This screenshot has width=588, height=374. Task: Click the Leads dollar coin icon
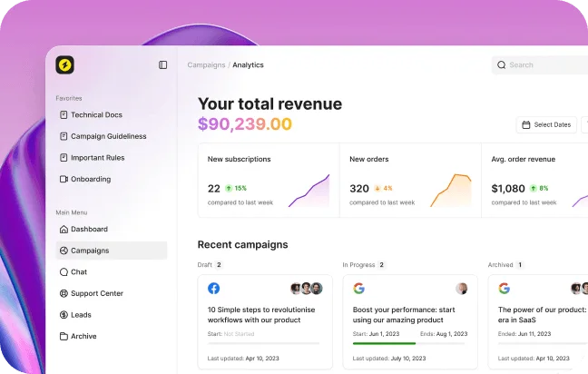(64, 314)
